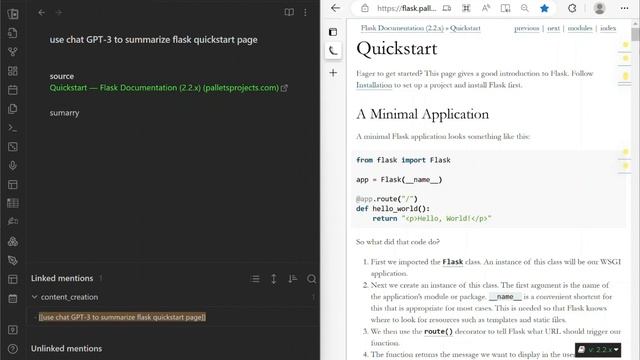The width and height of the screenshot is (640, 360).
Task: Click the 'sumarry' line in the note
Action: pos(64,113)
